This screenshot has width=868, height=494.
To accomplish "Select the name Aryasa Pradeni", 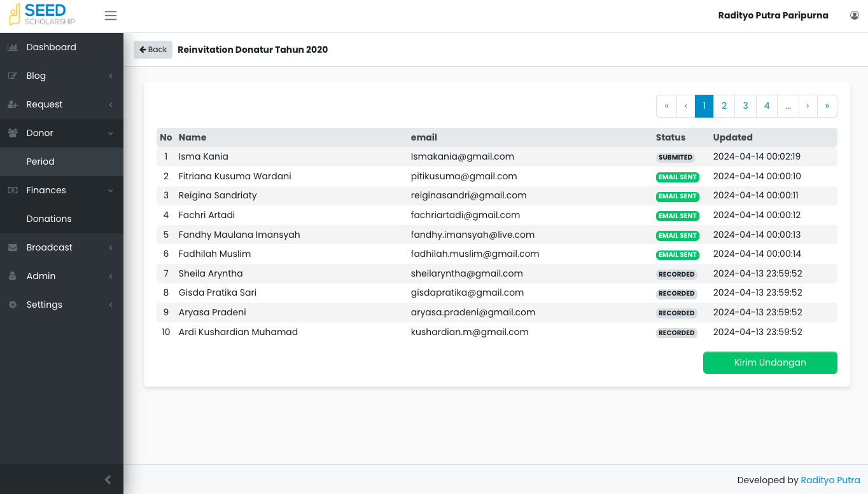I will point(213,312).
